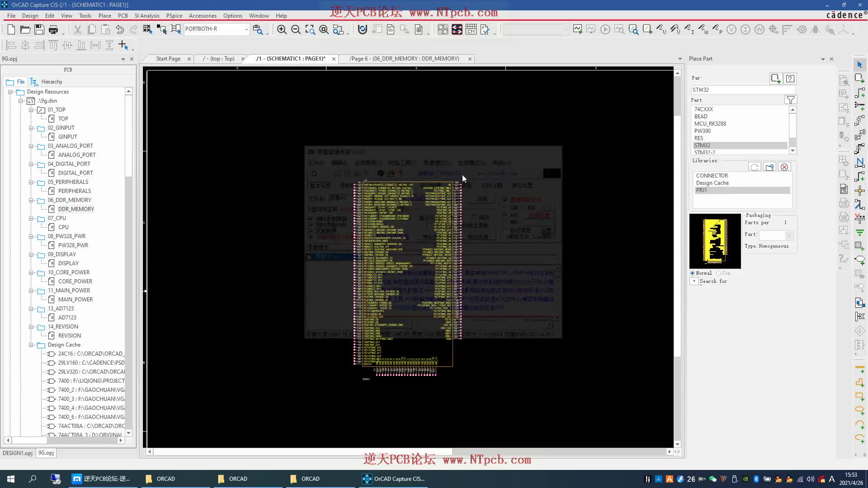Viewport: 868px width, 488px height.
Task: Click the Windows taskbar search icon
Action: pos(33,479)
